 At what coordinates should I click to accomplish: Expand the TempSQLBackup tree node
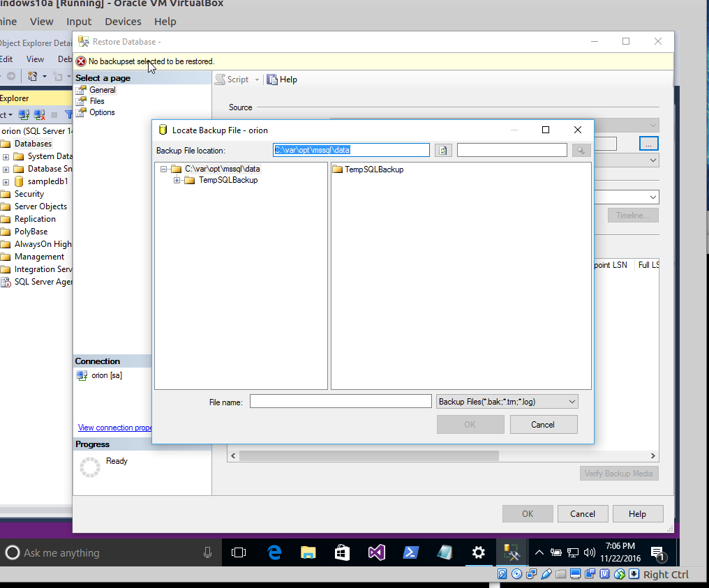pyautogui.click(x=177, y=181)
